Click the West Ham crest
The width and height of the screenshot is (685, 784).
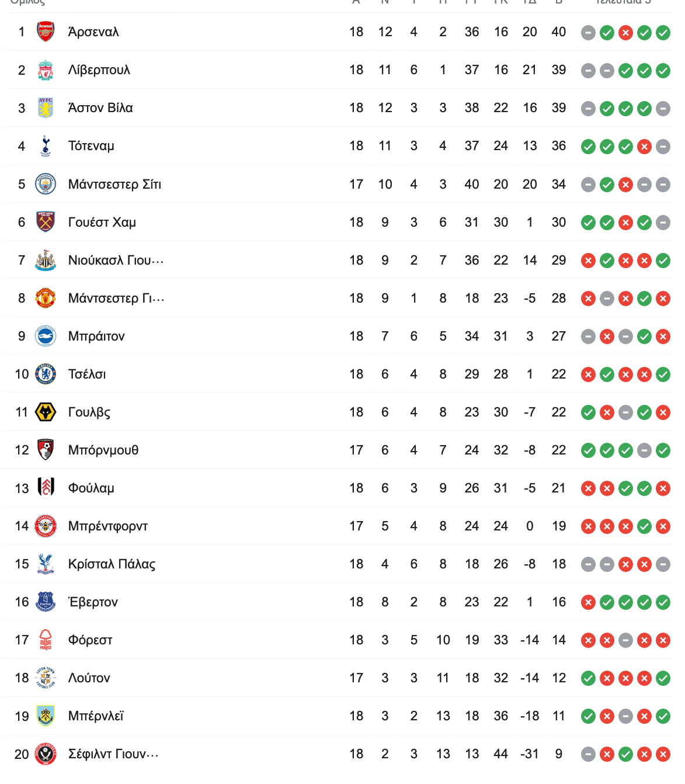click(46, 222)
